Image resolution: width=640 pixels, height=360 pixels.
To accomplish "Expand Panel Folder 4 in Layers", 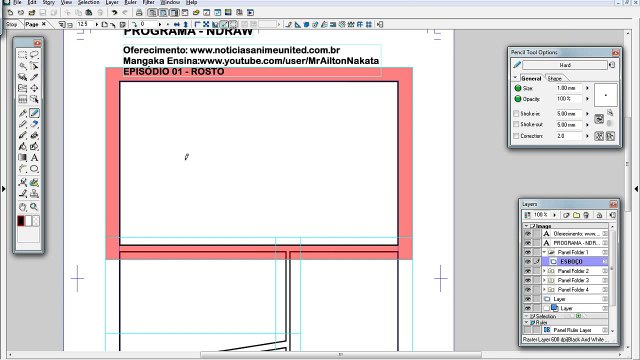I will coord(544,289).
